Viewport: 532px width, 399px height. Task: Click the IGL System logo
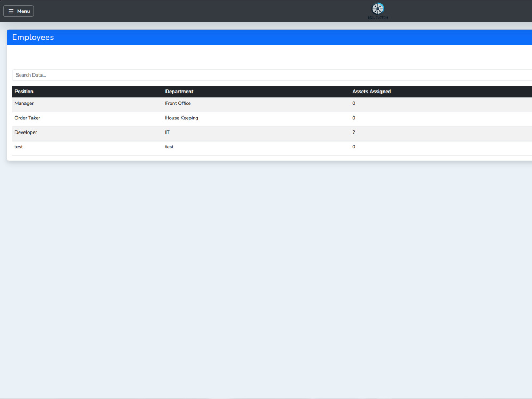tap(378, 11)
